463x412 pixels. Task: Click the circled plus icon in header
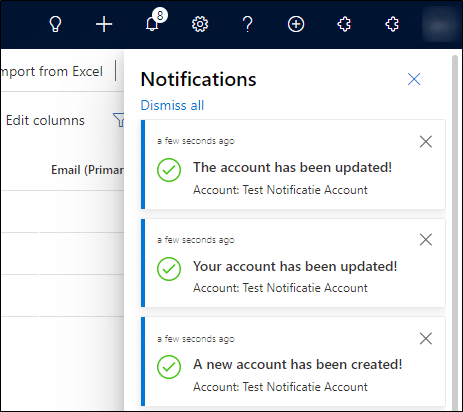pos(296,24)
